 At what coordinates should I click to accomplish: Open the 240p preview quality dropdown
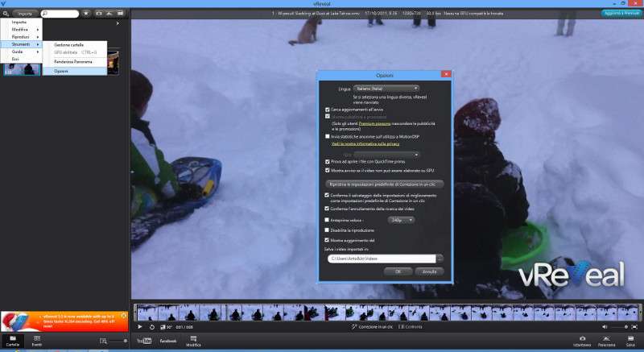click(x=401, y=219)
